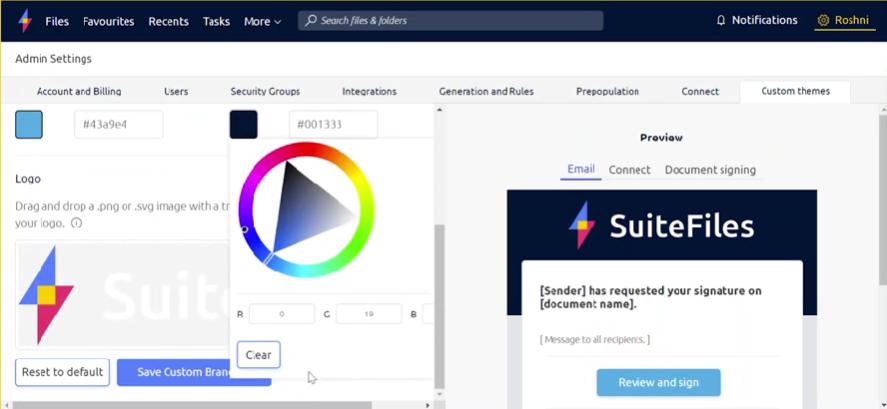Go to Recents
This screenshot has height=409, width=887.
[x=169, y=21]
